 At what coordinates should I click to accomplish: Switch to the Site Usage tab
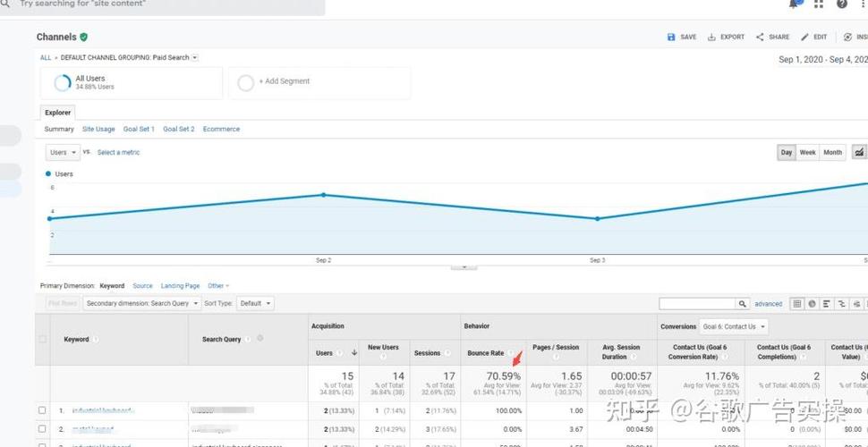coord(98,129)
